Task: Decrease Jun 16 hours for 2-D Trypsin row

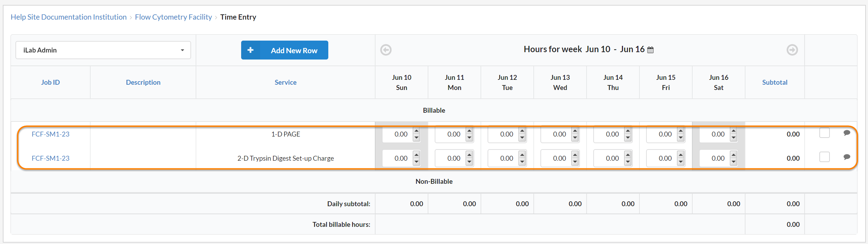Action: pos(734,162)
